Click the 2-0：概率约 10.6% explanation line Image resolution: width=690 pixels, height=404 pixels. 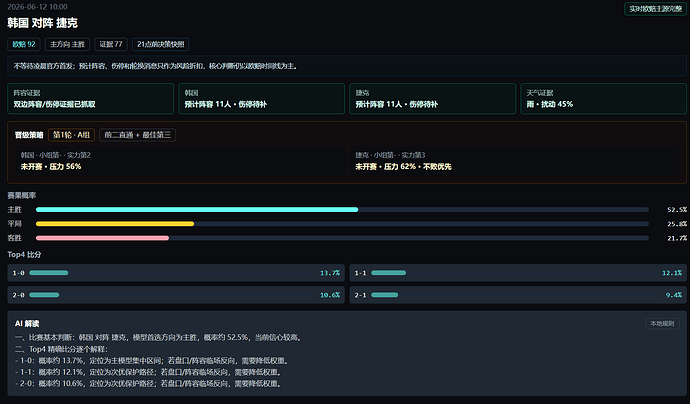pos(149,383)
